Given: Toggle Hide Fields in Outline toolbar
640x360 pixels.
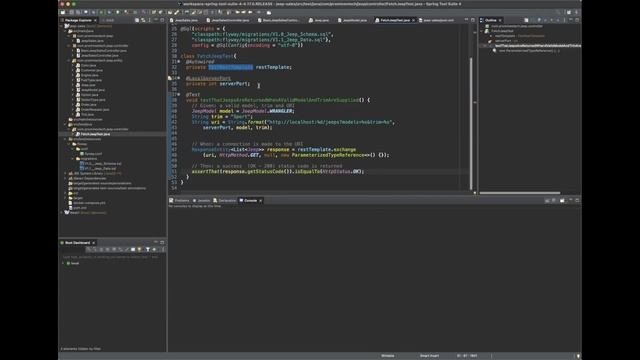Looking at the screenshot, I should tap(539, 20).
